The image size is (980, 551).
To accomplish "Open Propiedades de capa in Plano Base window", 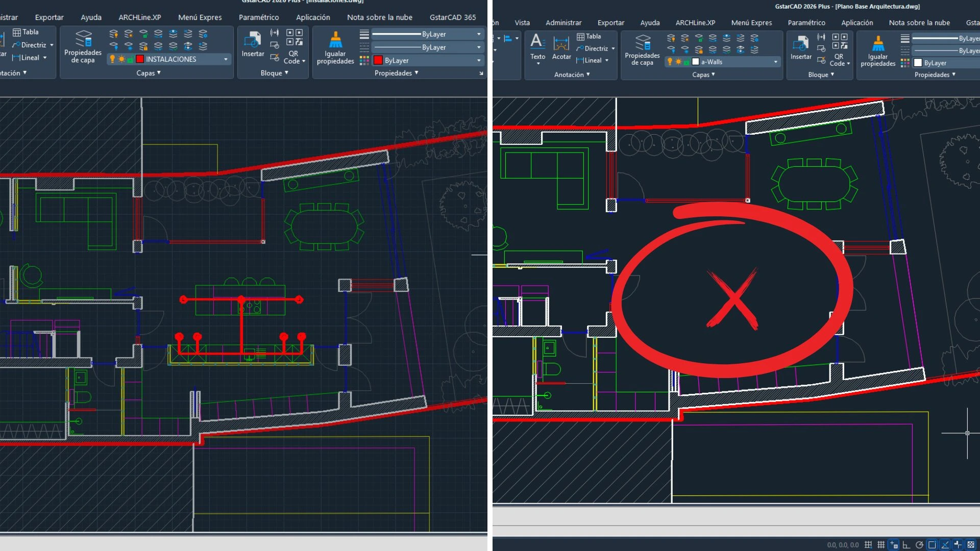I will [642, 49].
